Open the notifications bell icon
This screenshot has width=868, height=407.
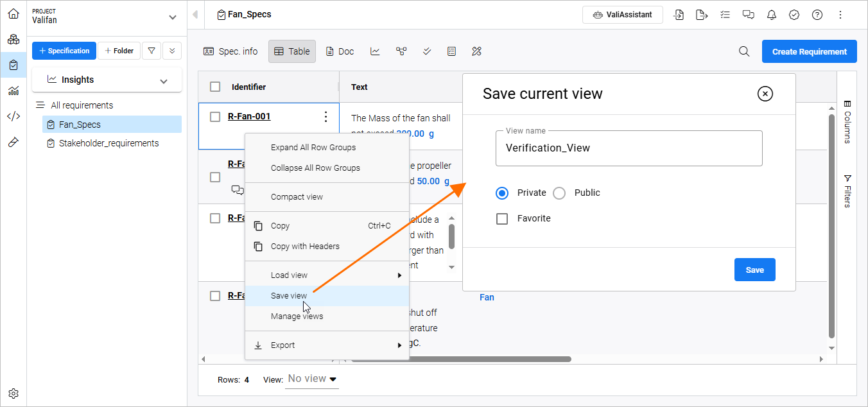772,15
